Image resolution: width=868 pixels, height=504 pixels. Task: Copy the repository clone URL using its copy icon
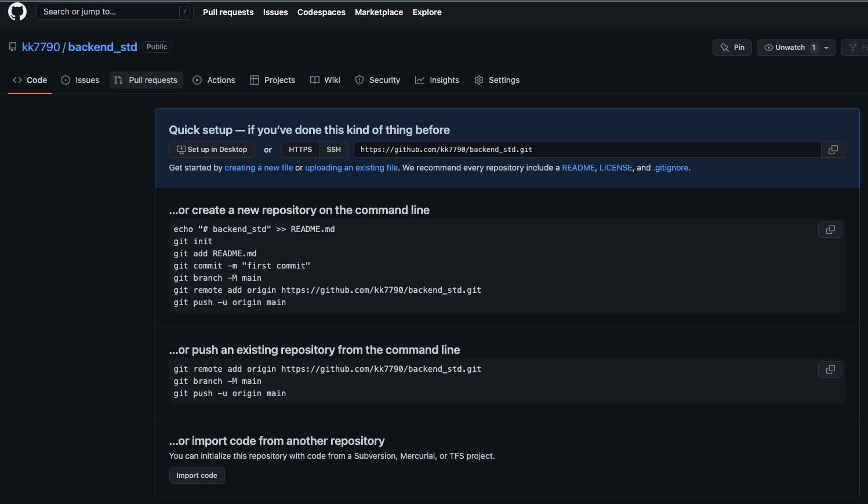coord(833,149)
